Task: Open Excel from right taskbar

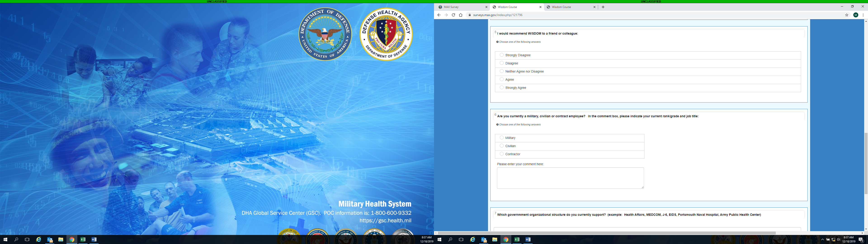Action: tap(517, 240)
